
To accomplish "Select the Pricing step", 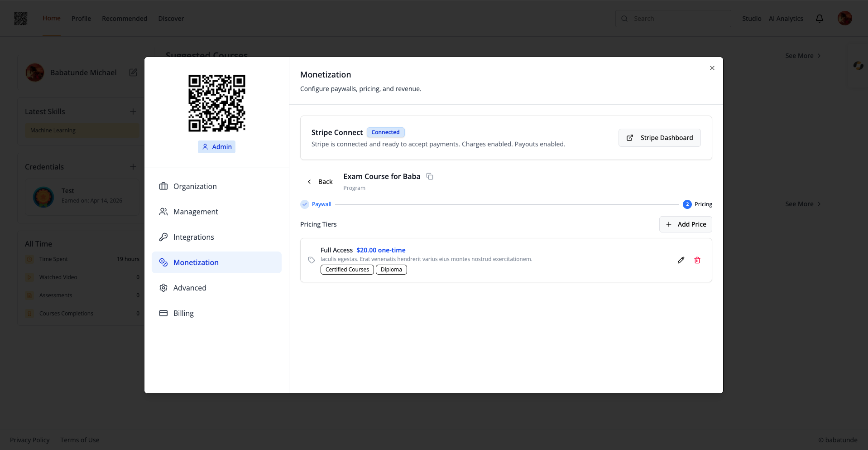I will 697,204.
